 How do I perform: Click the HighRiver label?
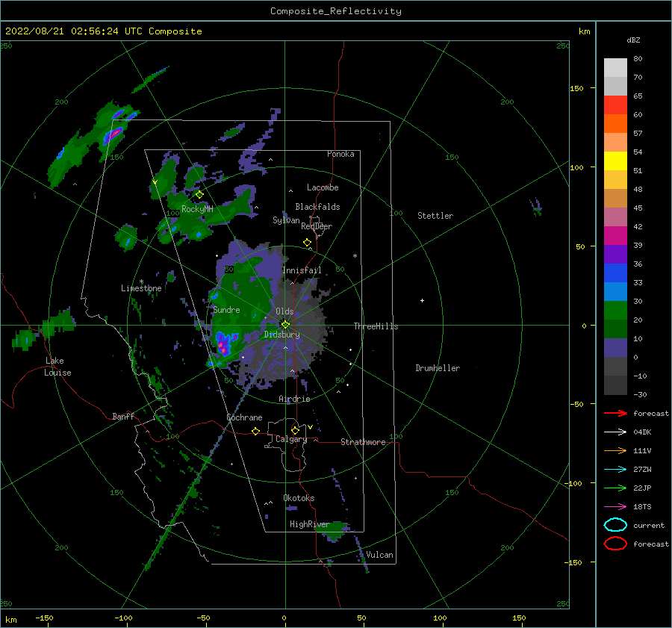309,524
